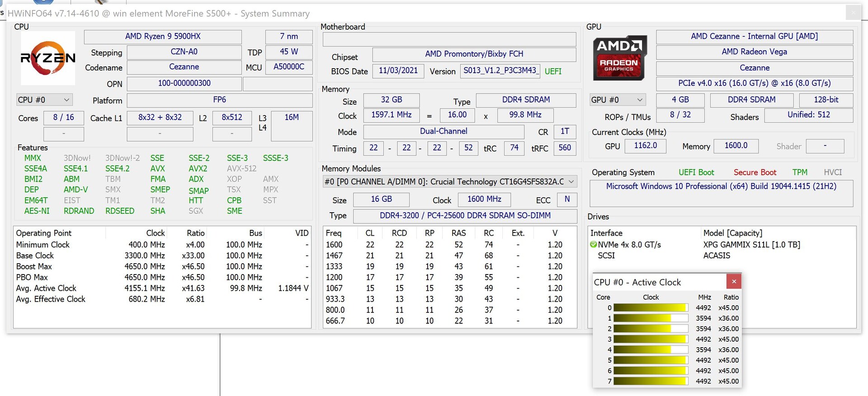Click the ROPs / TMUs value 8 / 32

pyautogui.click(x=680, y=115)
